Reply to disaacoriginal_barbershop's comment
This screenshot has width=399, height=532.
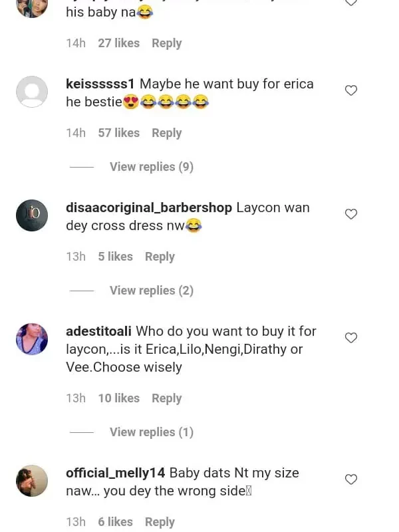tap(160, 257)
